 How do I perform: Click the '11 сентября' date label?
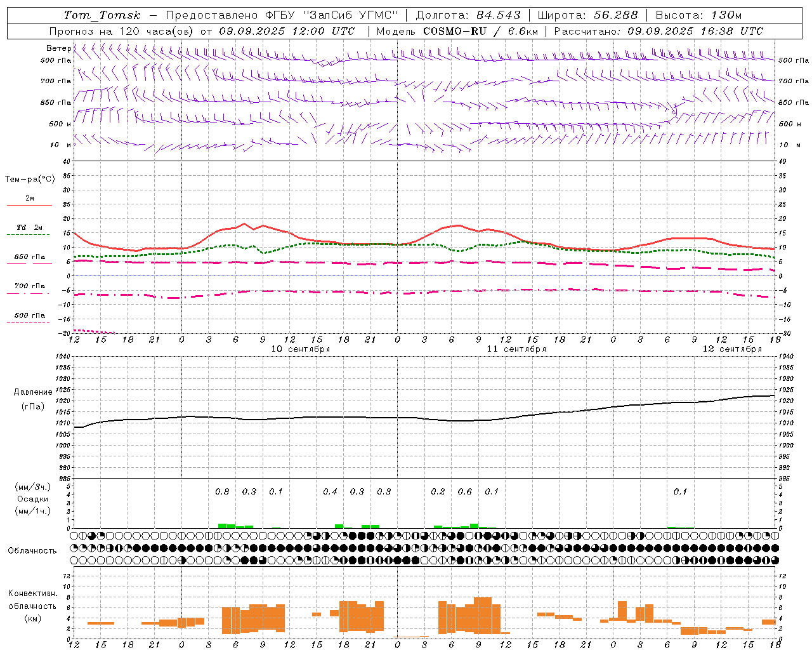(516, 349)
